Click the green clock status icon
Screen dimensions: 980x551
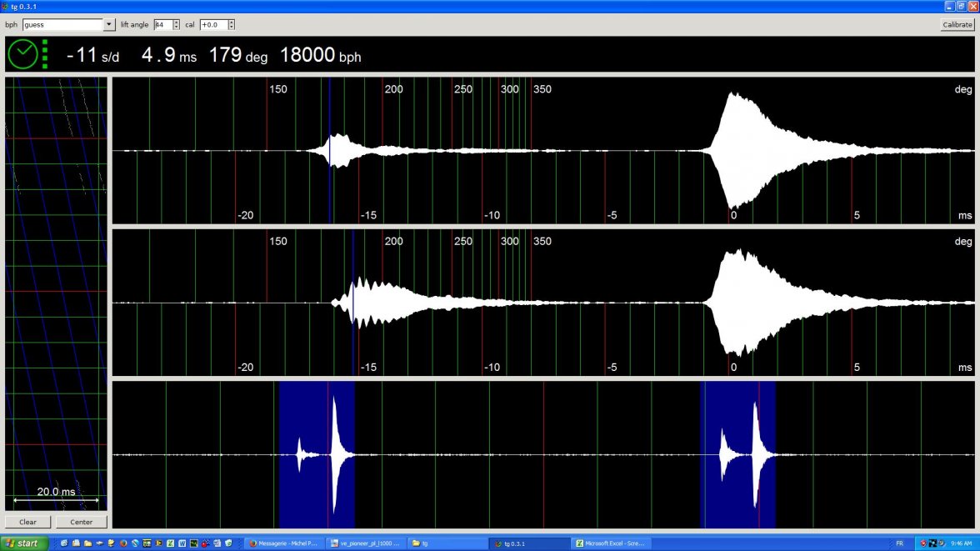click(x=22, y=54)
